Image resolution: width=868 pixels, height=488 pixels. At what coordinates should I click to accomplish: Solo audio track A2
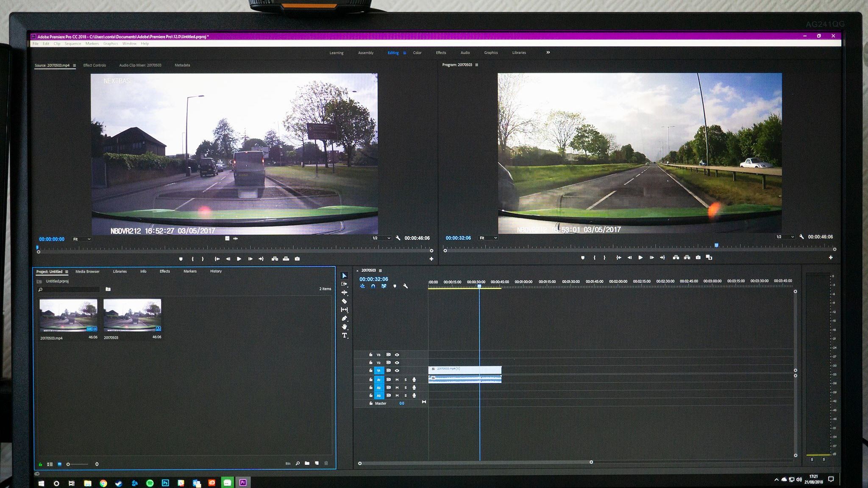coord(406,388)
